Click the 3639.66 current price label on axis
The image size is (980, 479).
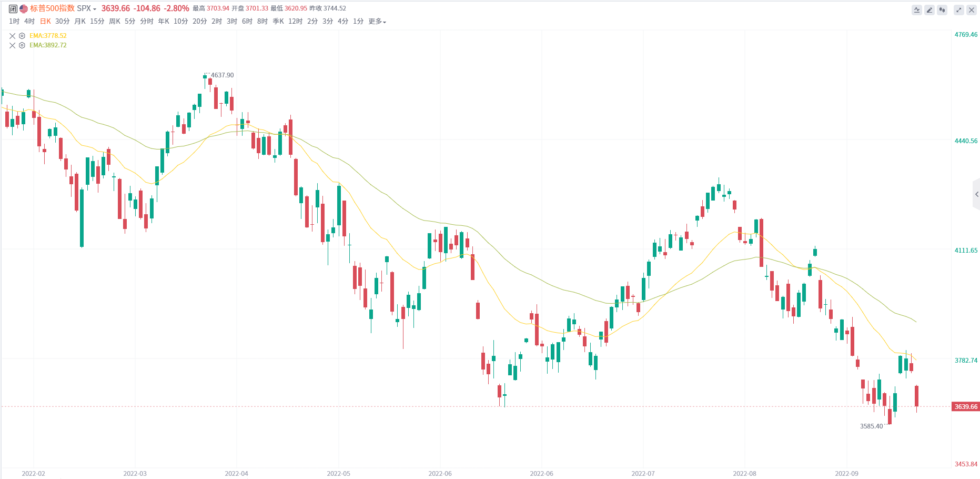tap(966, 407)
